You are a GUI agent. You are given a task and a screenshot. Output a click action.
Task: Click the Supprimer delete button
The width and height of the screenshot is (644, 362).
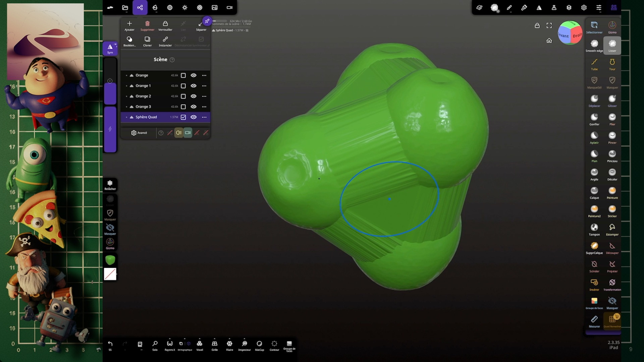click(x=147, y=25)
